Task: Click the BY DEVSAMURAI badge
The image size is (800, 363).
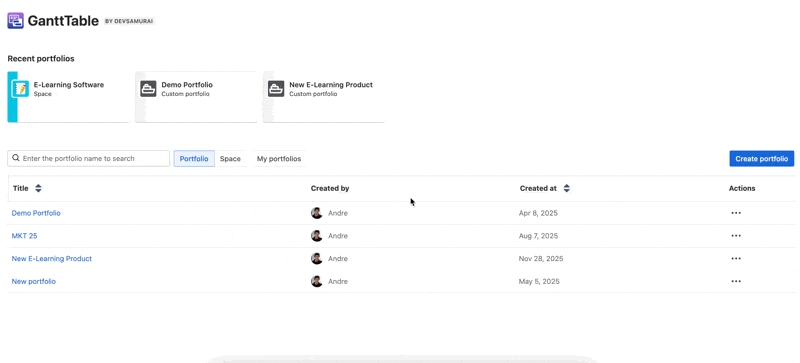Action: click(x=129, y=21)
